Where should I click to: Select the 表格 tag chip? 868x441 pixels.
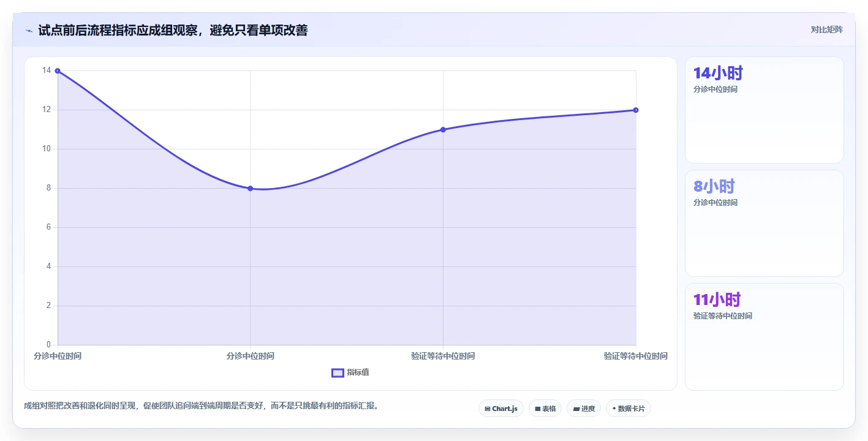(545, 409)
